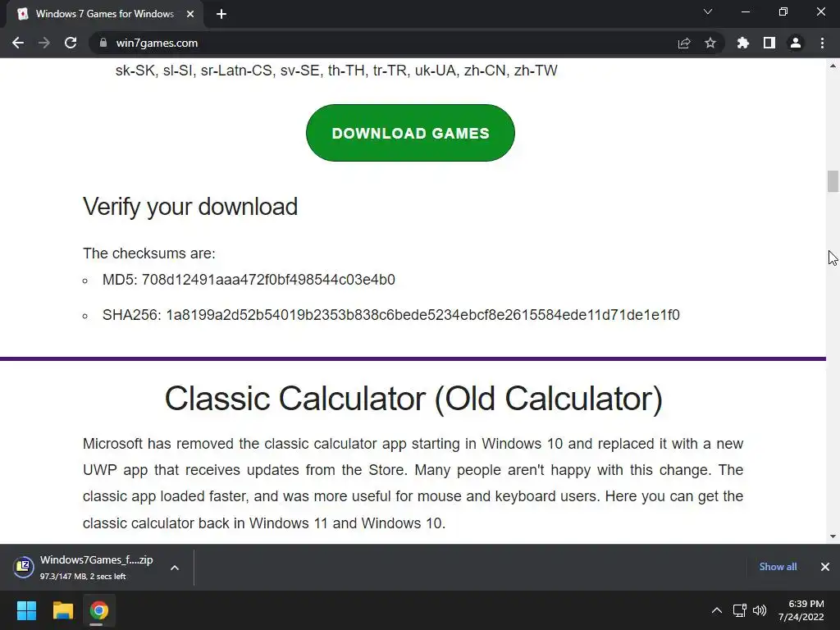840x630 pixels.
Task: Open the Windows Start menu
Action: pos(26,610)
